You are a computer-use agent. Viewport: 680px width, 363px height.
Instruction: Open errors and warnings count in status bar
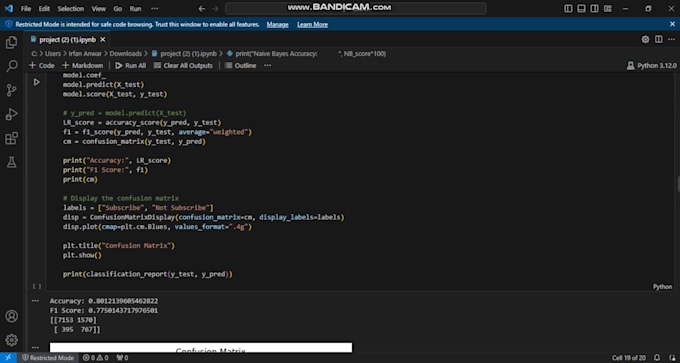coord(95,358)
